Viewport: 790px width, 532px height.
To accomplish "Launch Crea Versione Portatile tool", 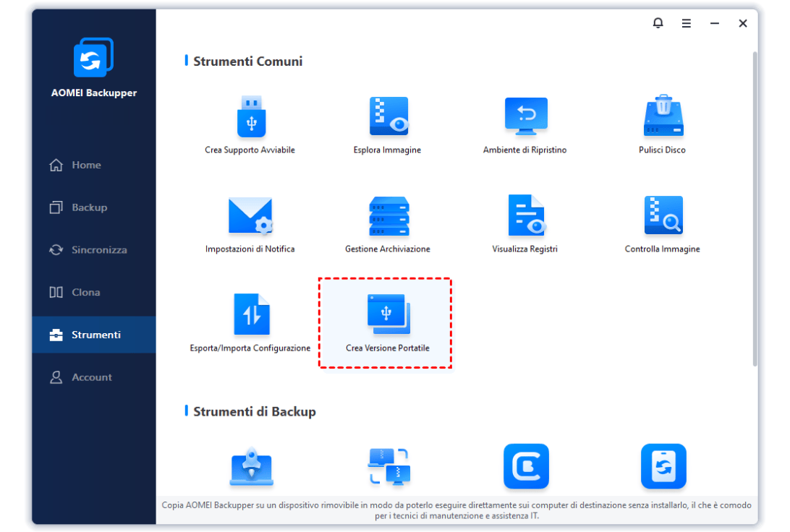I will click(x=385, y=322).
